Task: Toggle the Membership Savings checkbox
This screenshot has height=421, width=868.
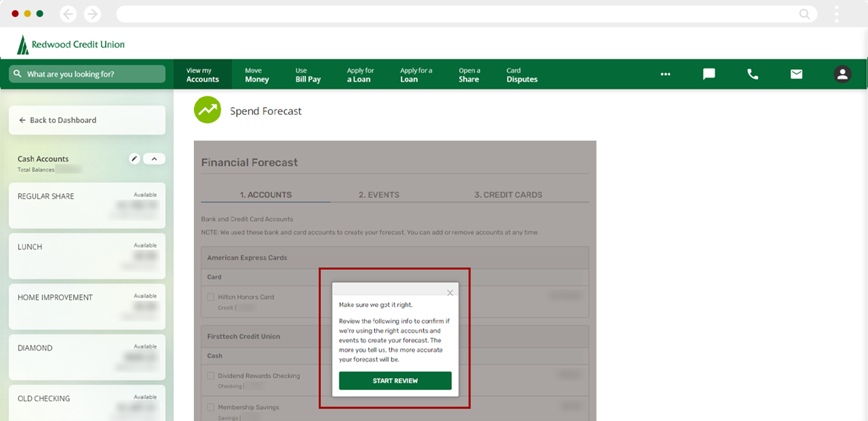Action: tap(211, 407)
